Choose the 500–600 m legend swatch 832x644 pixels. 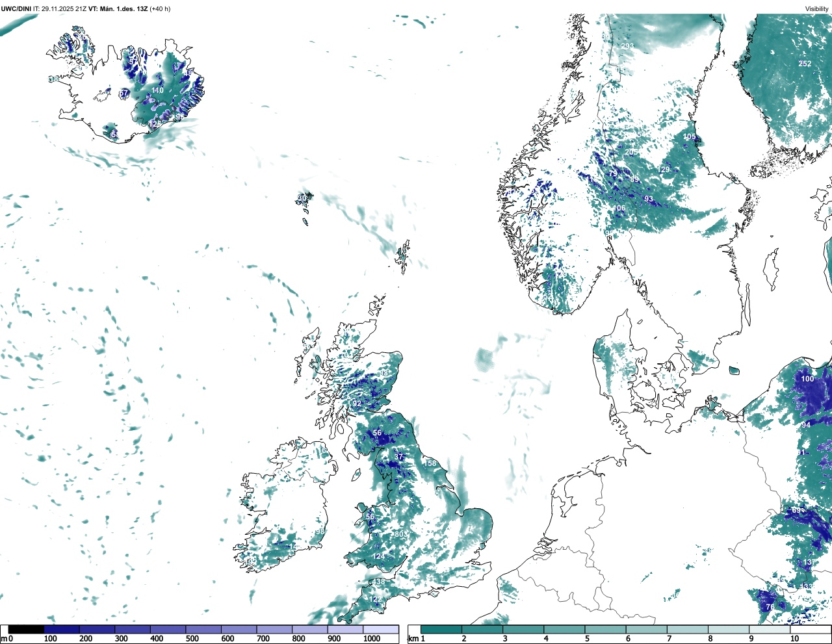click(x=203, y=629)
